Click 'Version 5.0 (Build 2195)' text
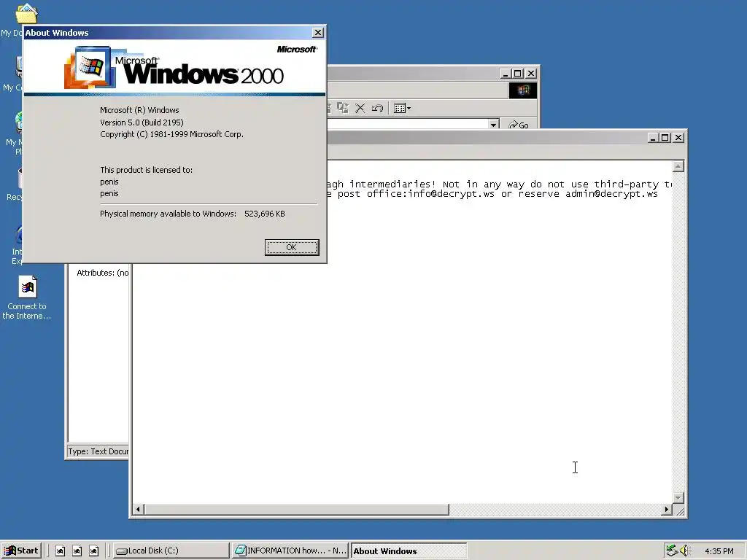747x560 pixels. pos(142,122)
